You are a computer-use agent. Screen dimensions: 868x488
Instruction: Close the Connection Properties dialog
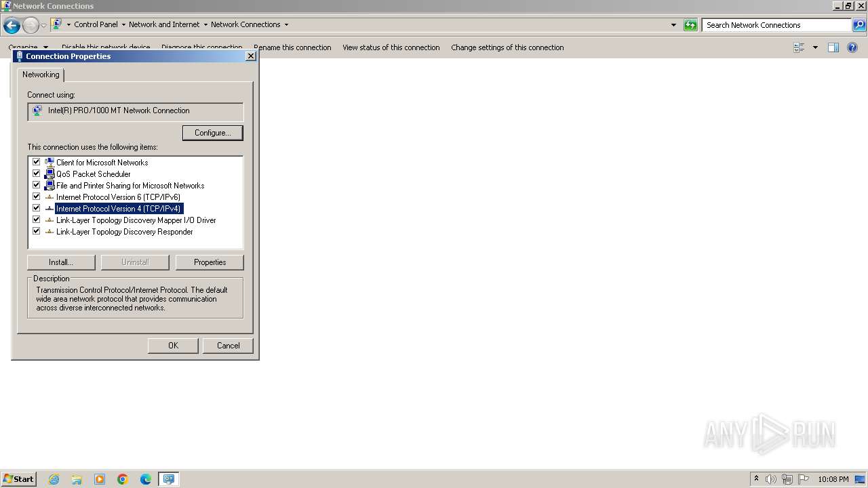pos(250,56)
